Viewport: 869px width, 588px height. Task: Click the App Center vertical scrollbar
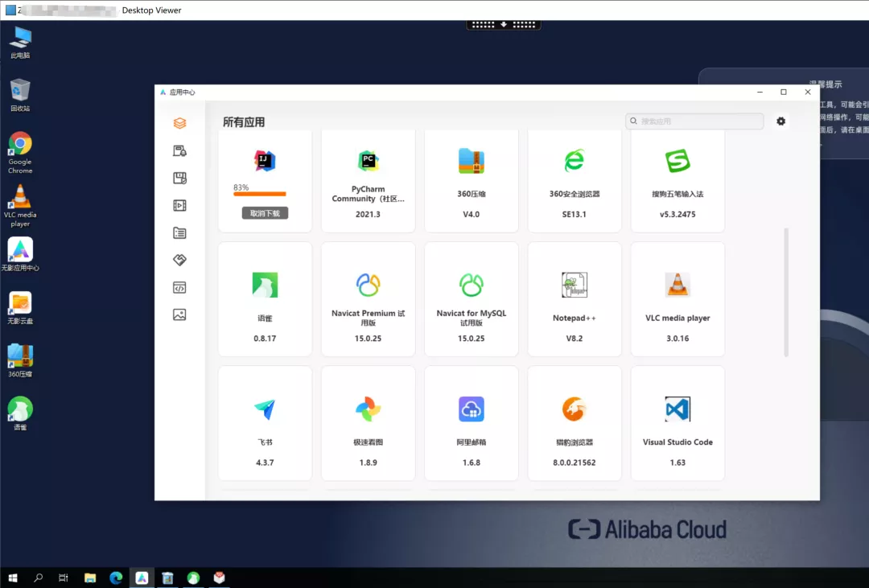(x=786, y=292)
